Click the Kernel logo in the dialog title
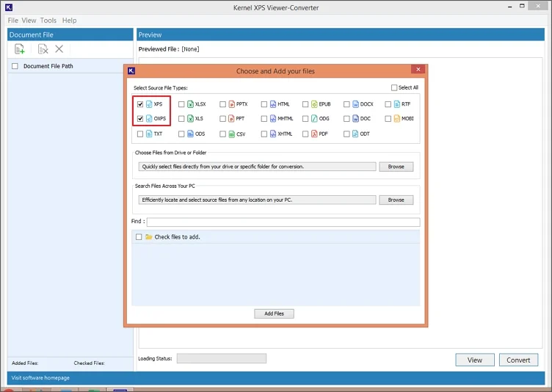Screen dimensions: 552x392 131,70
